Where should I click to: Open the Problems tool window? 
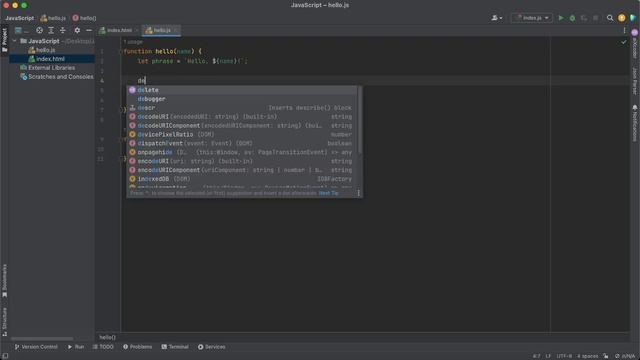pos(138,347)
